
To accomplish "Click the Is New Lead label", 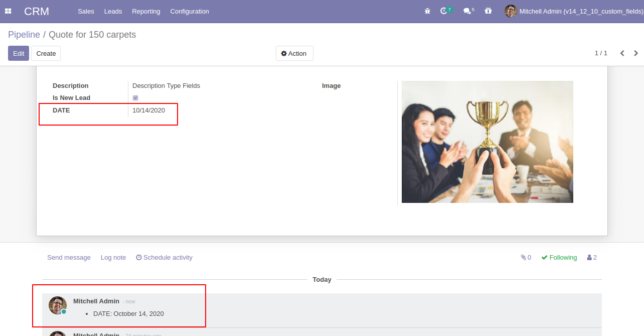I will click(72, 98).
